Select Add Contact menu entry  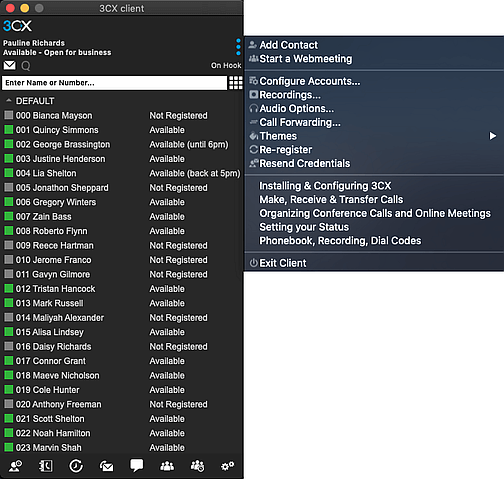(374, 45)
